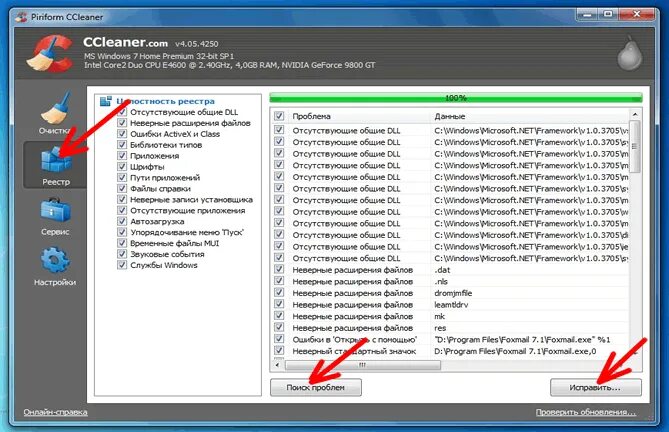
Task: Click 'Исправить...' fix button
Action: (596, 387)
